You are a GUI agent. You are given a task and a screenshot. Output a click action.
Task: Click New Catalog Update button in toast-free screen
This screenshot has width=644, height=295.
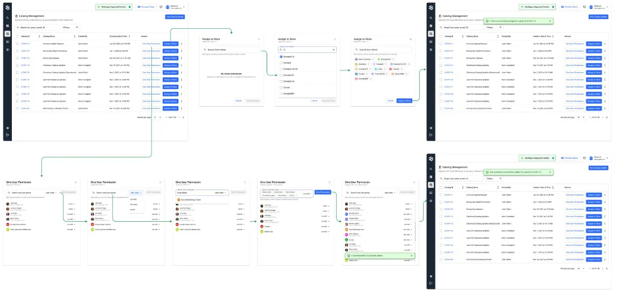[175, 17]
